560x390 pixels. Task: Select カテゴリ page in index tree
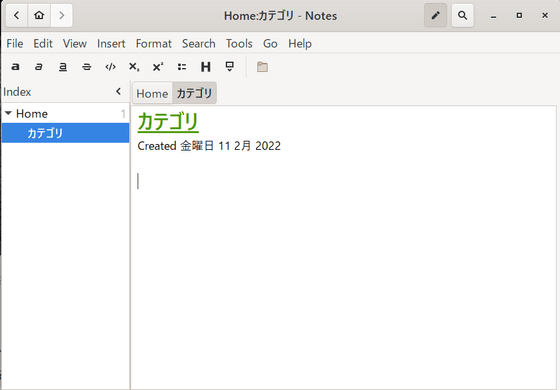(x=65, y=133)
